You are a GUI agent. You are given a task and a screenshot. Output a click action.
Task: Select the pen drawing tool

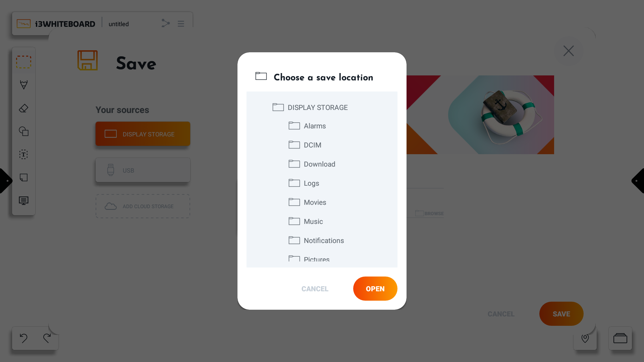[x=23, y=85]
